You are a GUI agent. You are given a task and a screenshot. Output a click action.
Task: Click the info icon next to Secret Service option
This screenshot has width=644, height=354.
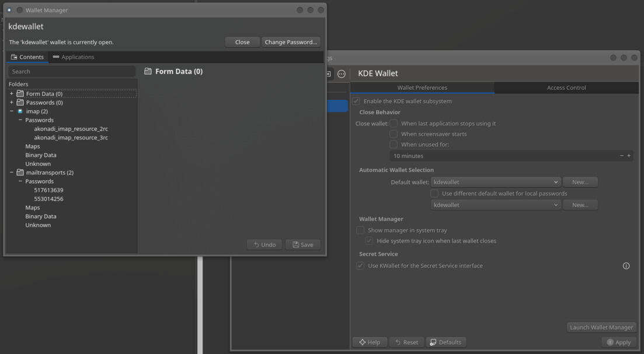pos(626,266)
